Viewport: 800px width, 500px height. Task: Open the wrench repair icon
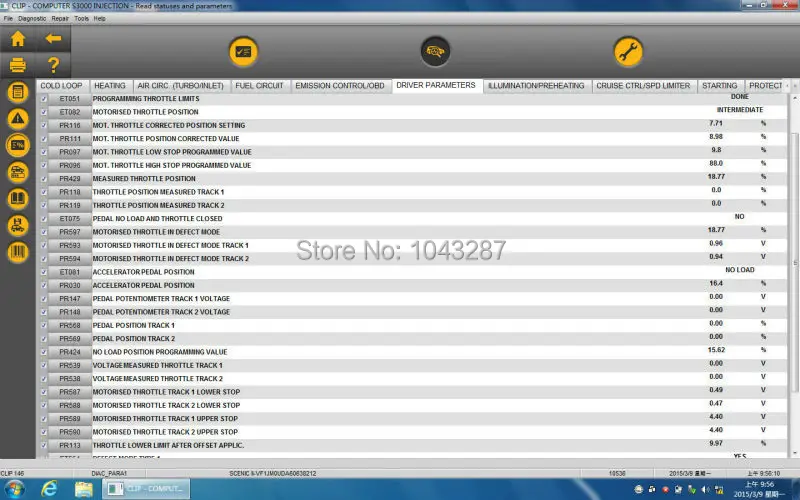pyautogui.click(x=628, y=52)
